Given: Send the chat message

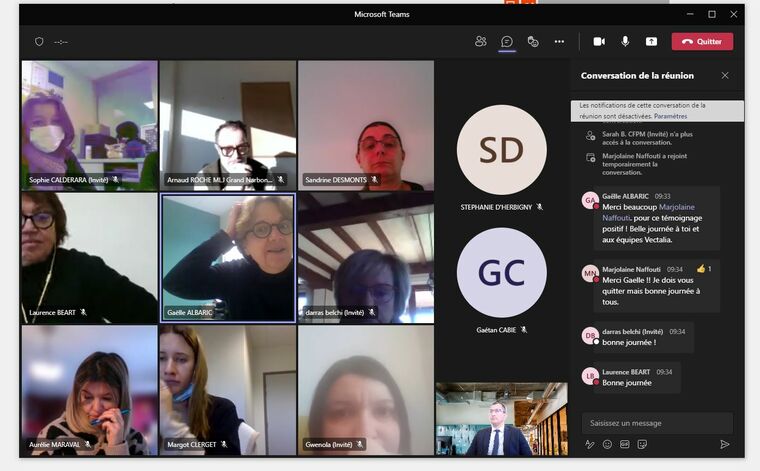Looking at the screenshot, I should [725, 444].
